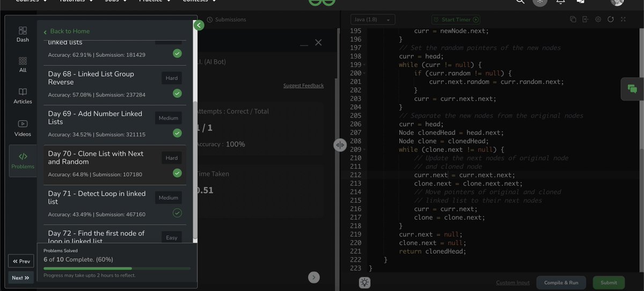644x291 pixels.
Task: Open the green chat bubble widget
Action: click(x=632, y=89)
